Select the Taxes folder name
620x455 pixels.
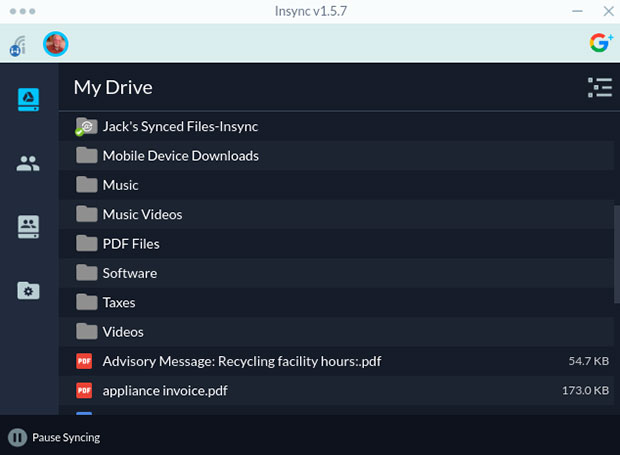pos(119,303)
